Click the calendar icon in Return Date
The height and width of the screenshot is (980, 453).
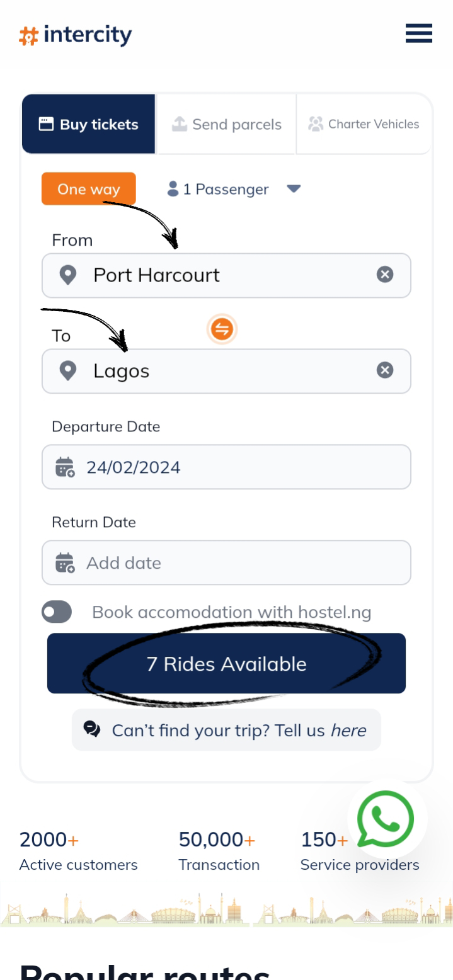coord(65,562)
